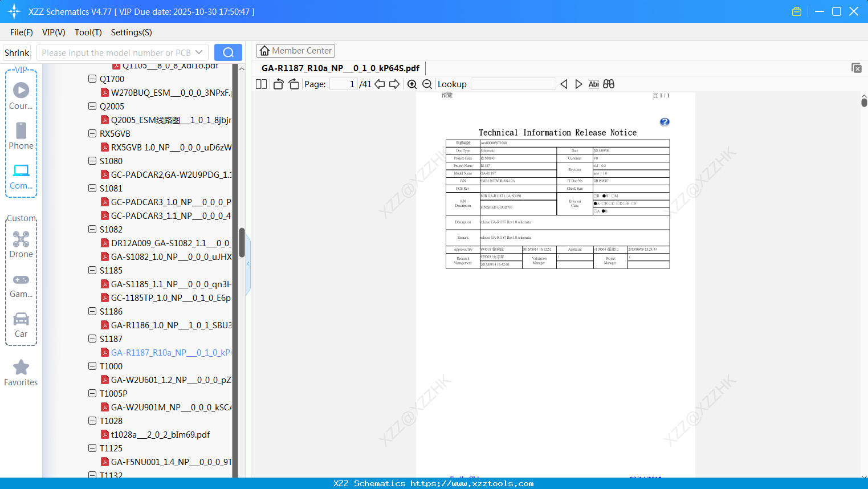
Task: Zoom out of the schematic PDF
Action: (427, 84)
